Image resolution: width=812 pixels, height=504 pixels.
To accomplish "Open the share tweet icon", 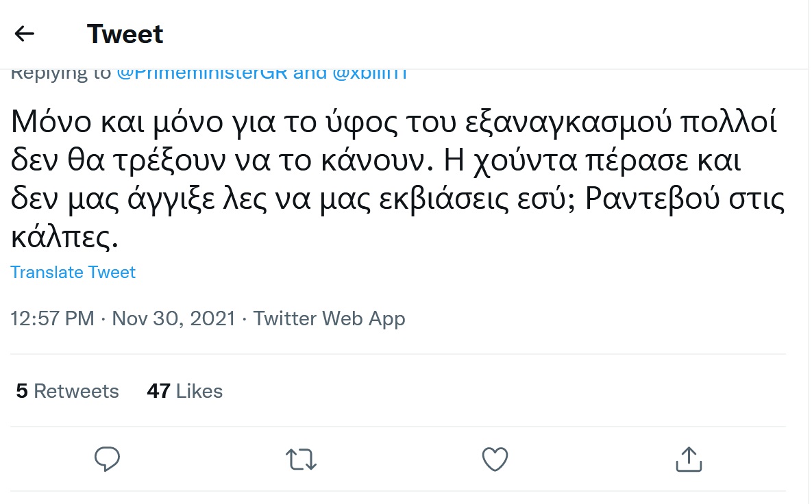I will click(x=689, y=459).
